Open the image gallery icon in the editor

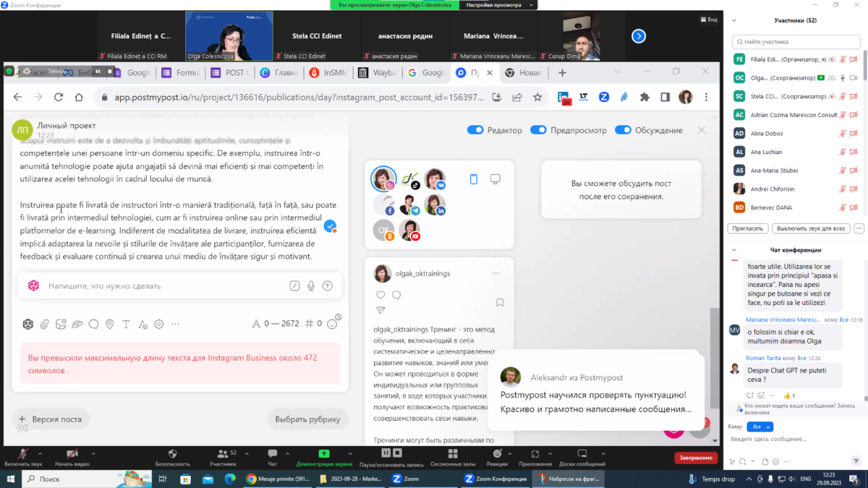click(61, 324)
